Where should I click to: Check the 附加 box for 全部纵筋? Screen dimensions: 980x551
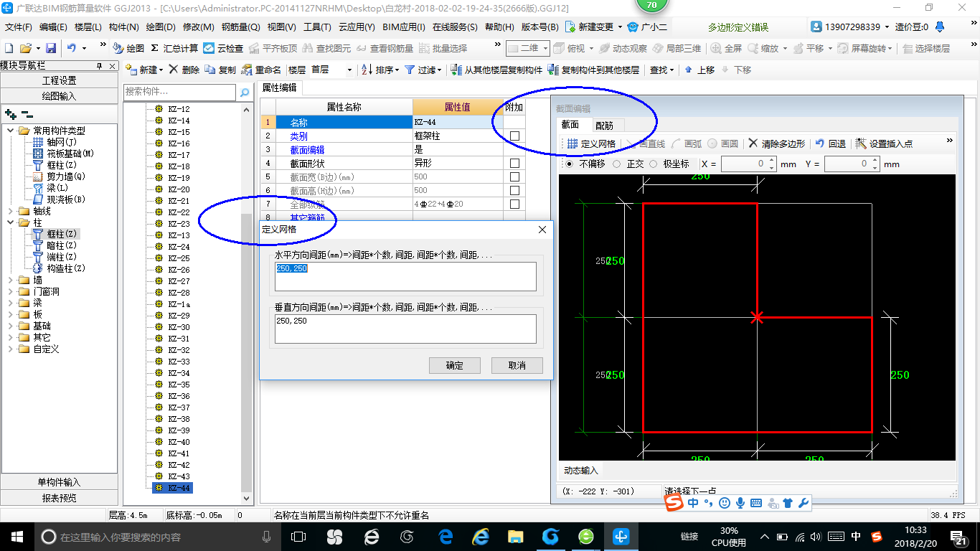coord(514,204)
